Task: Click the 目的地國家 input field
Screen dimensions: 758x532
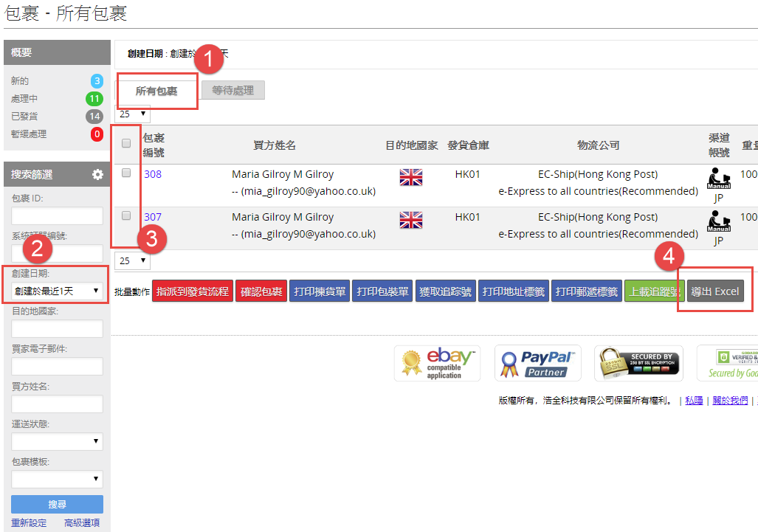Action: 57,328
